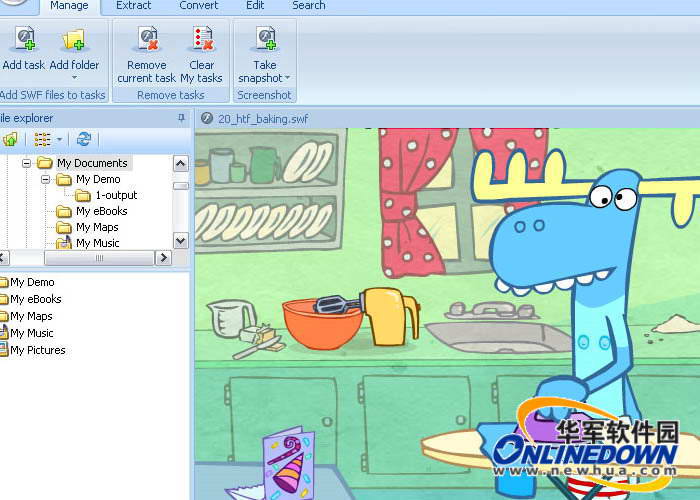This screenshot has width=700, height=500.
Task: Open the Add folder dropdown arrow
Action: pyautogui.click(x=74, y=78)
